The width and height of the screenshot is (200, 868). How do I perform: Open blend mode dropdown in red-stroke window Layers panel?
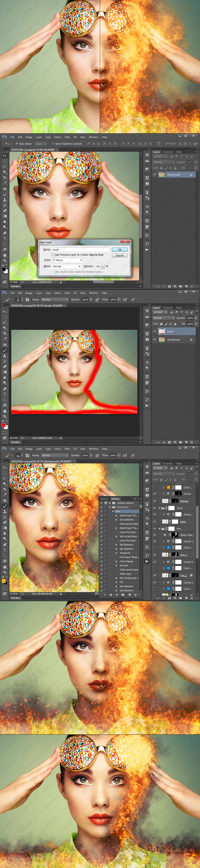[164, 318]
